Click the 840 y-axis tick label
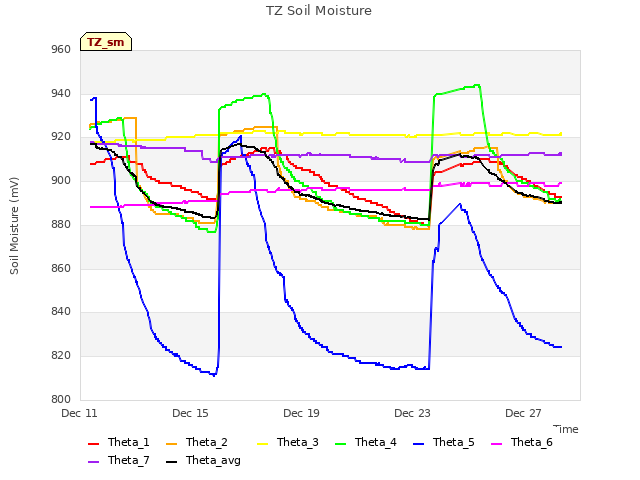 (61, 312)
